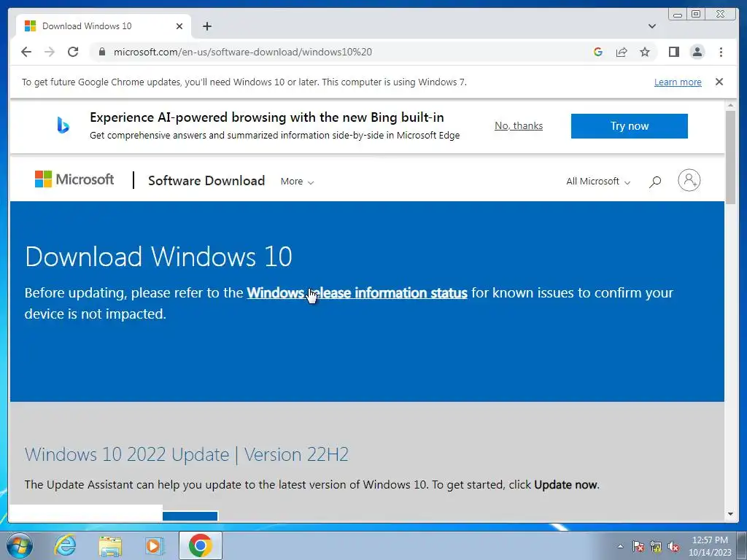Reload the page with refresh icon
This screenshot has width=747, height=560.
click(x=73, y=52)
